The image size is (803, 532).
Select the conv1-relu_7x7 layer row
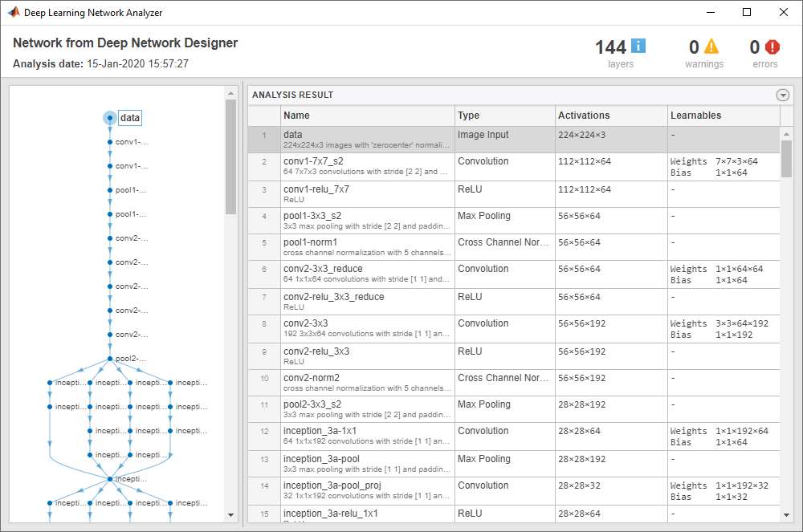click(514, 194)
